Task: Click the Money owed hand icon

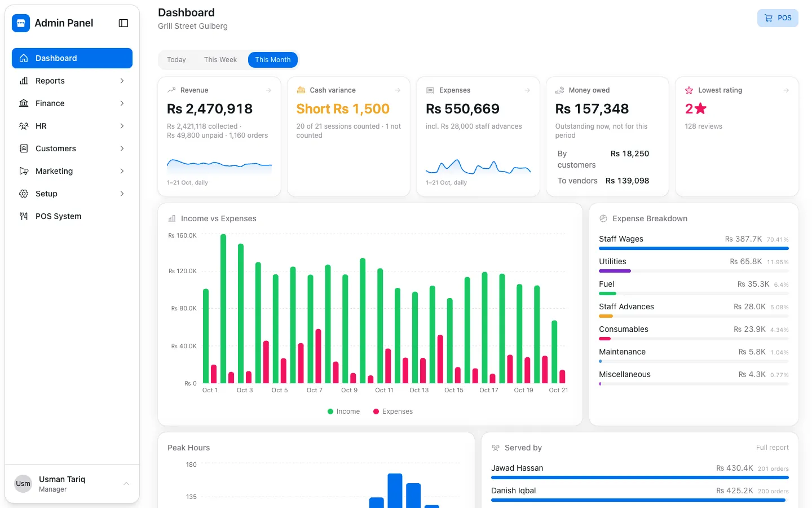Action: 560,90
